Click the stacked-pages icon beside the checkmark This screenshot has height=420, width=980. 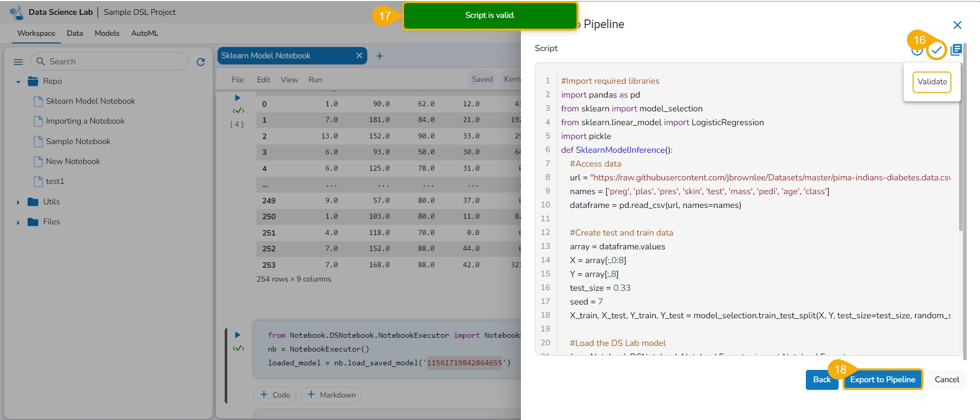[956, 50]
